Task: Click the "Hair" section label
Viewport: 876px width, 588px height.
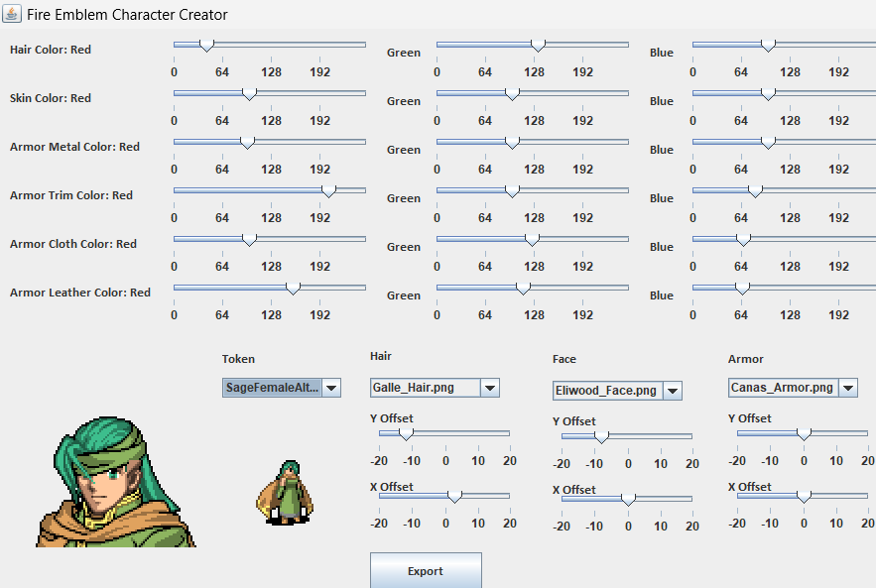Action: click(380, 356)
